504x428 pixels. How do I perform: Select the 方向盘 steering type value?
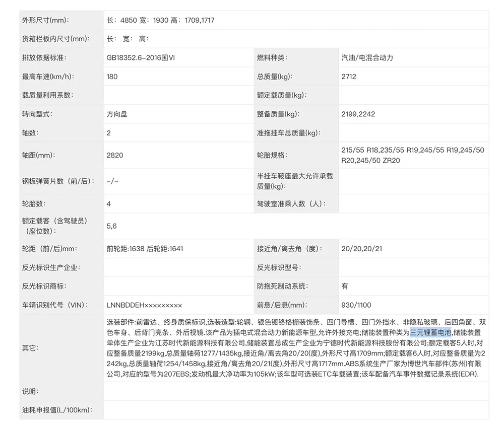pos(117,114)
